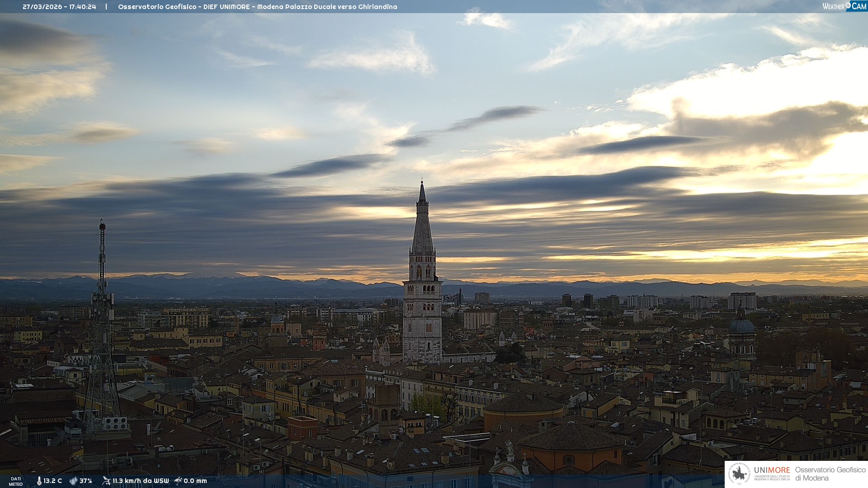
Task: Click the church dome on the right
Action: [741, 326]
